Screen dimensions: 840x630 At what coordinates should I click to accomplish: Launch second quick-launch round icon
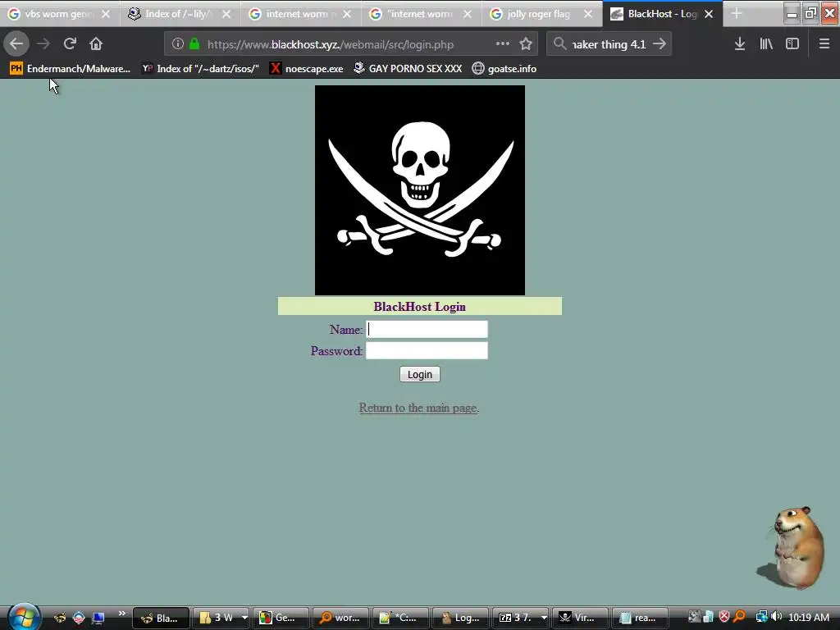tap(79, 618)
